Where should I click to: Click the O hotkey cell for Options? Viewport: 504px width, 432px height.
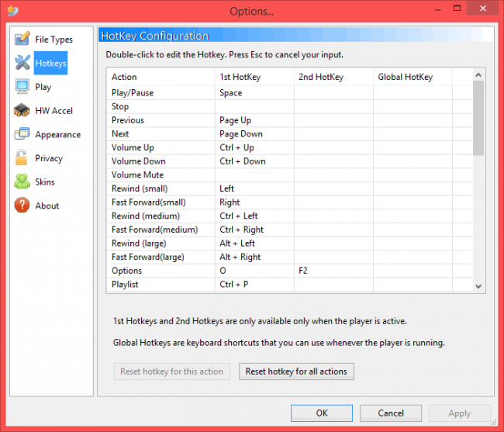(x=254, y=271)
